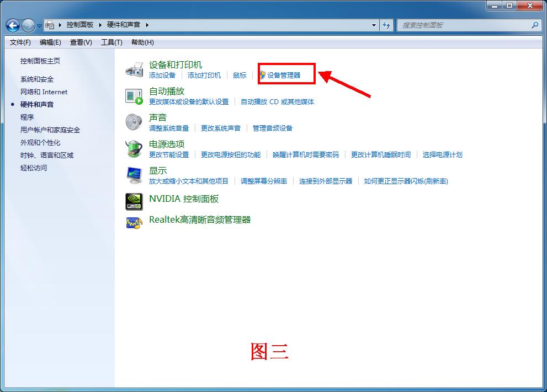Click the Control Panel icon in address bar
The height and width of the screenshot is (392, 547).
pos(50,25)
